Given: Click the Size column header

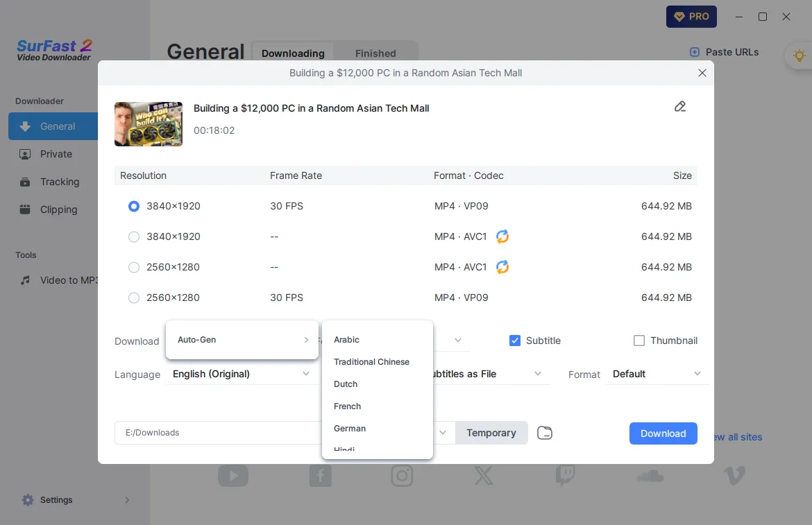Looking at the screenshot, I should point(682,176).
